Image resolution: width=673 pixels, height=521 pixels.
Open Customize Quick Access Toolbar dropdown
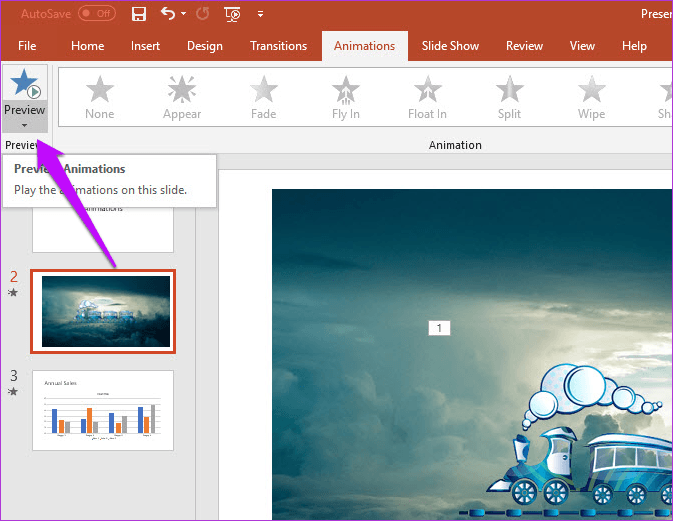[x=260, y=14]
